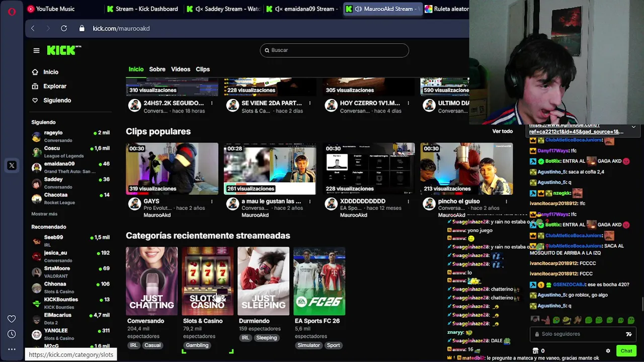Select the Clips channel tab
644x362 pixels.
click(x=203, y=69)
